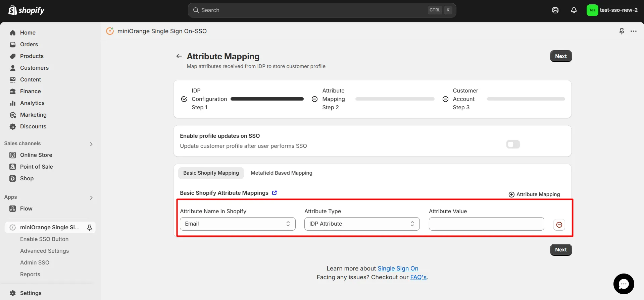
Task: Click the Products tag icon
Action: click(13, 56)
